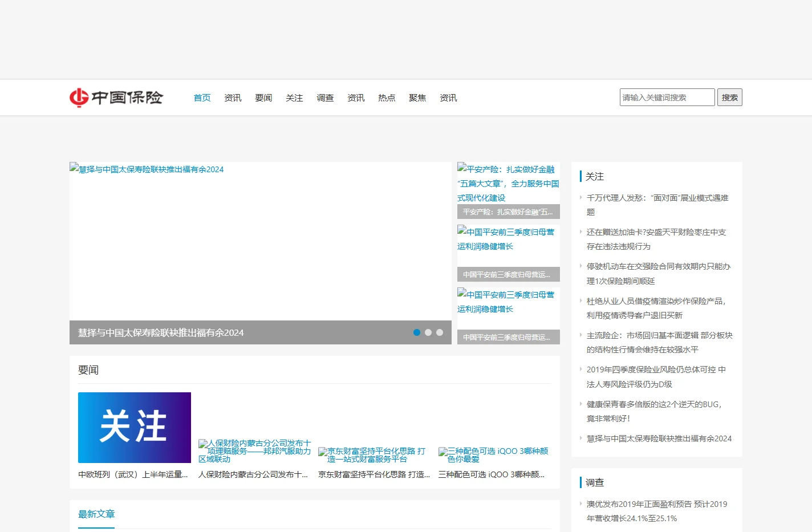Jump to the third carousel slide dot
Screen dimensions: 812x532
tap(440, 332)
